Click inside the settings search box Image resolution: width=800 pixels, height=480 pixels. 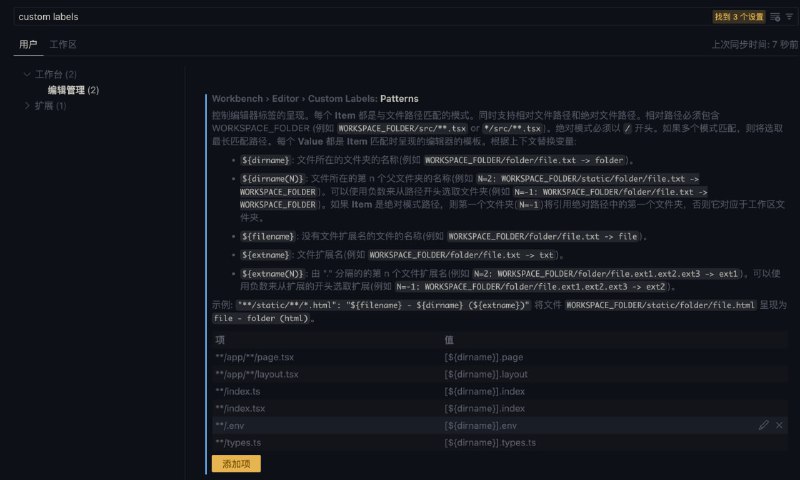coord(350,17)
